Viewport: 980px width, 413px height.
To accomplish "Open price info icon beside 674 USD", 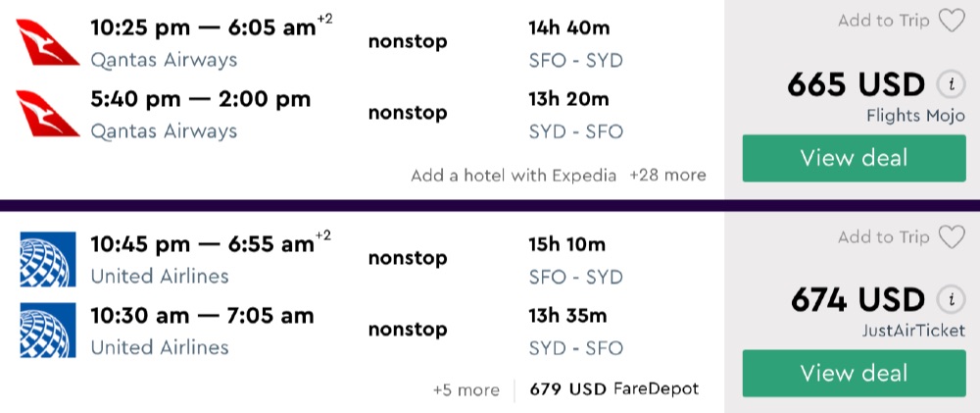I will [x=949, y=299].
